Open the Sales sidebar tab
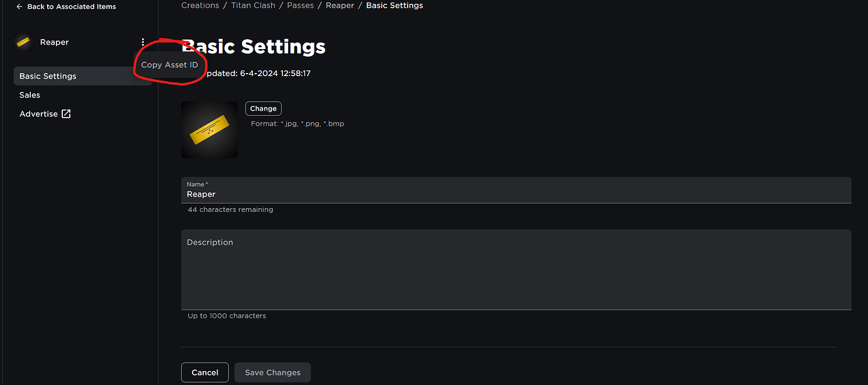868x385 pixels. (30, 95)
